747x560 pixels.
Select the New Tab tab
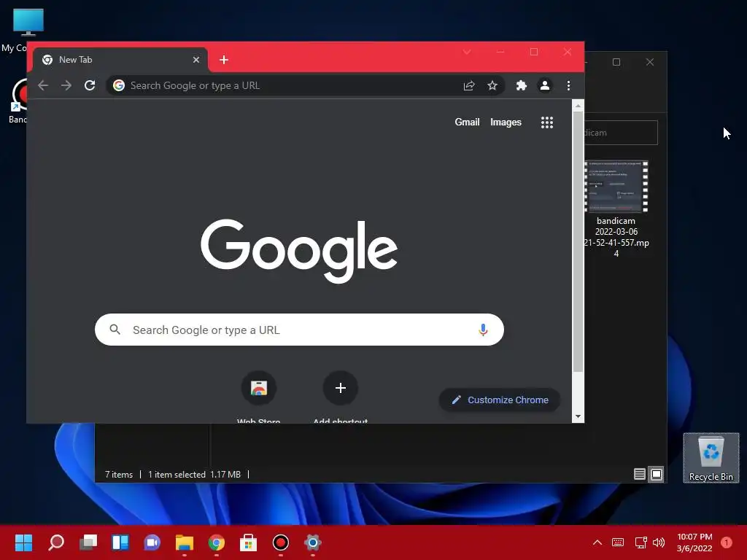pyautogui.click(x=120, y=60)
